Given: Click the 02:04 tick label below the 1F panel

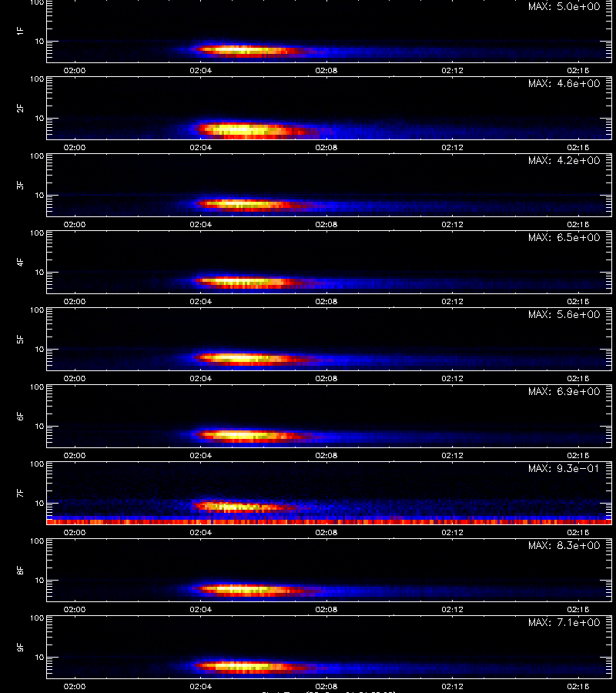Looking at the screenshot, I should point(201,70).
